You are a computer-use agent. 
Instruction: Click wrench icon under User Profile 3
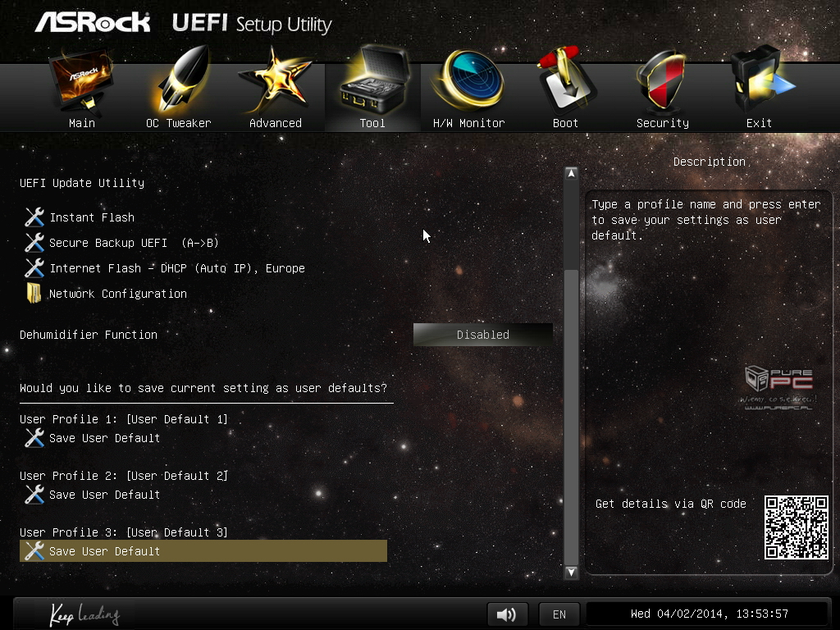click(x=34, y=550)
